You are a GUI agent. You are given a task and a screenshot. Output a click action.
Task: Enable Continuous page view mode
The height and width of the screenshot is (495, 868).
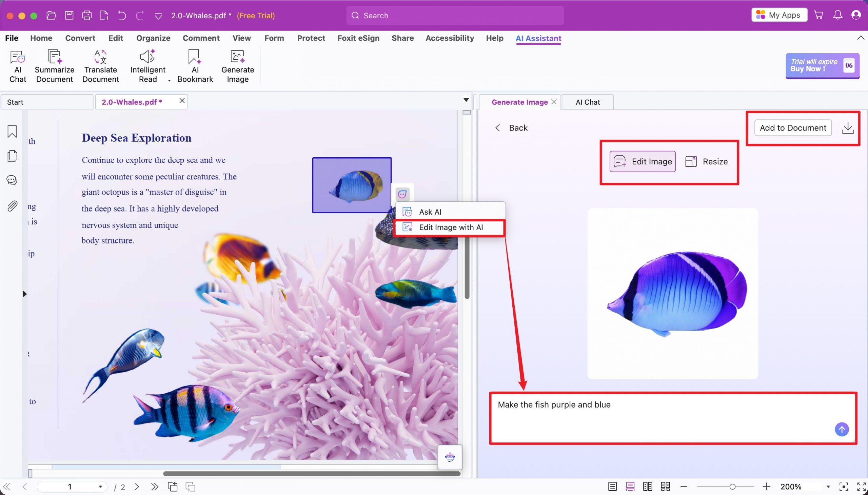(x=630, y=487)
